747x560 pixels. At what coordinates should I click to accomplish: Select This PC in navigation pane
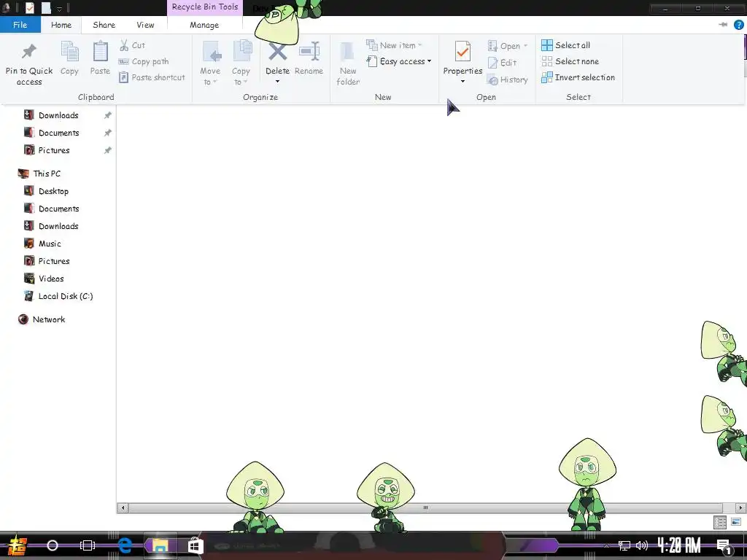coord(47,174)
